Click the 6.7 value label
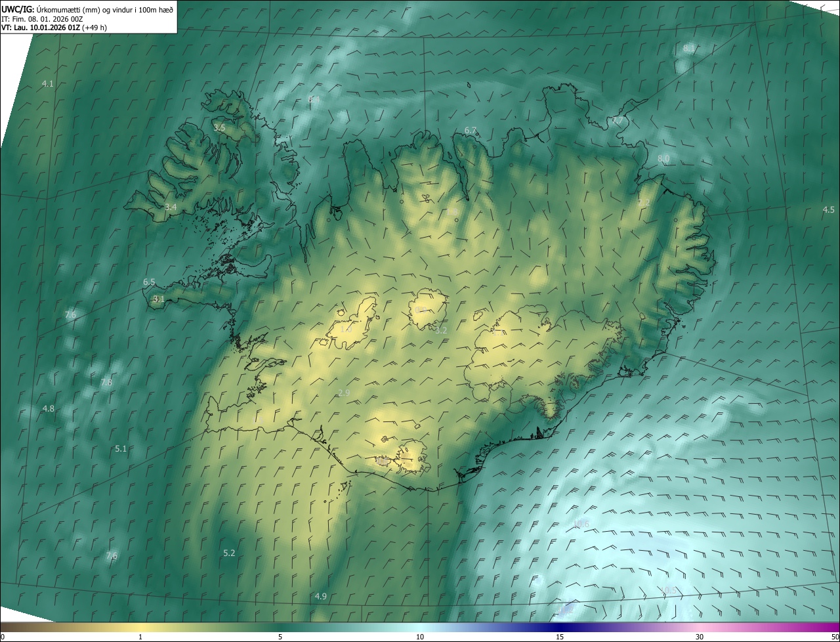Image resolution: width=840 pixels, height=642 pixels. point(471,131)
